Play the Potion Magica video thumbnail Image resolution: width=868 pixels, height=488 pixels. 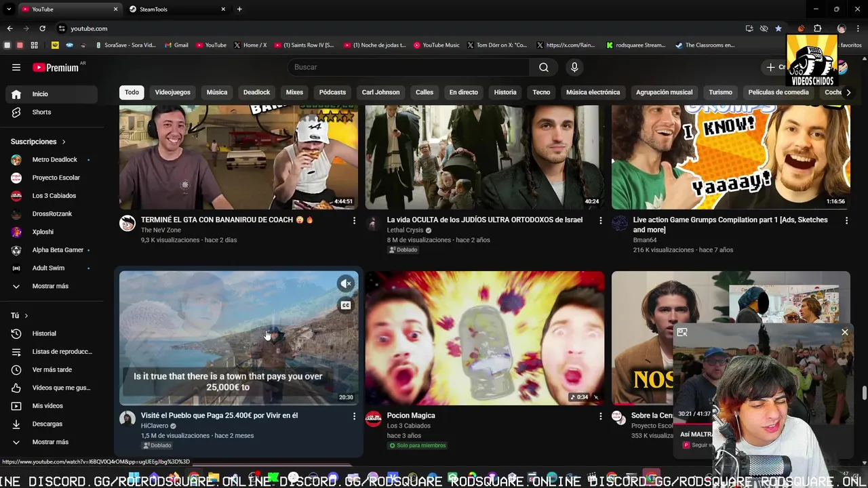(x=485, y=338)
